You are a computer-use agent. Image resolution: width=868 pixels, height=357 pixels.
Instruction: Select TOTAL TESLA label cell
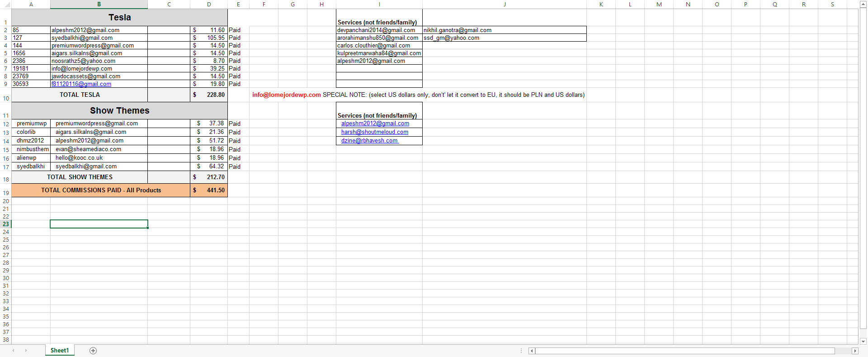tap(80, 95)
